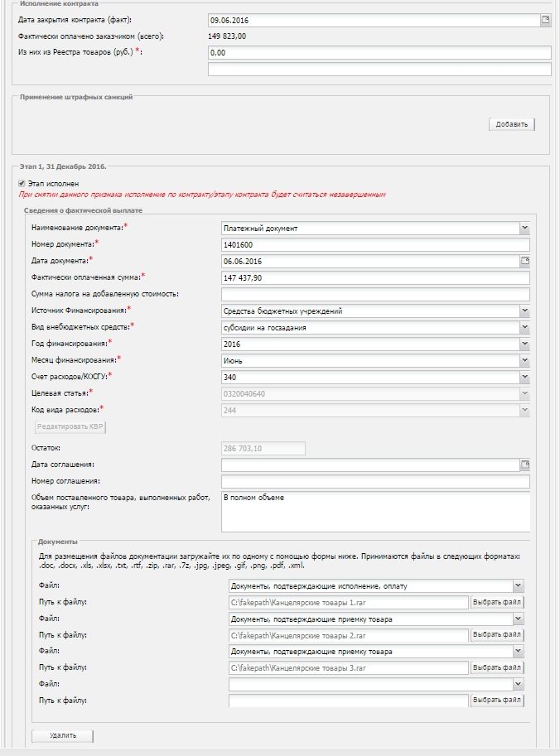The image size is (560, 756).
Task: Open file type dropdown above 'Канцелярские товары 1.rar'
Action: pyautogui.click(x=518, y=585)
